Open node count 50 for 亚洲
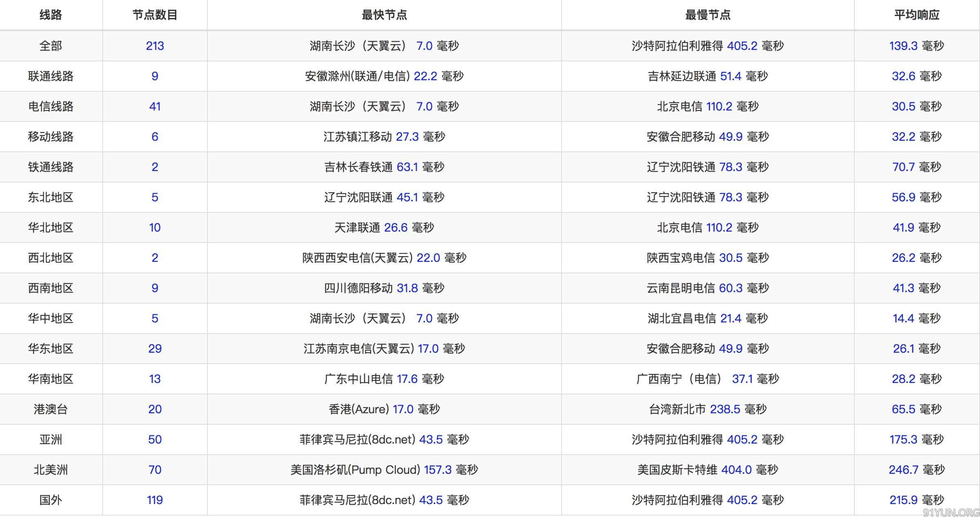This screenshot has width=980, height=518. (155, 439)
